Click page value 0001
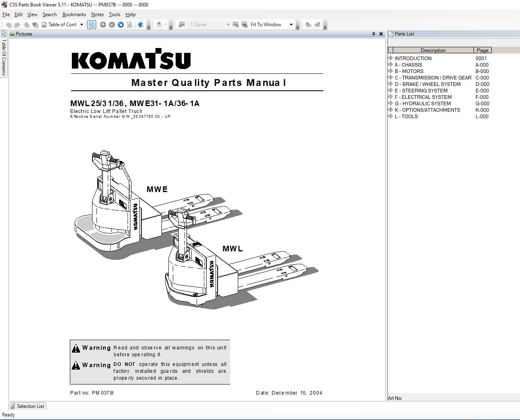 [x=481, y=58]
